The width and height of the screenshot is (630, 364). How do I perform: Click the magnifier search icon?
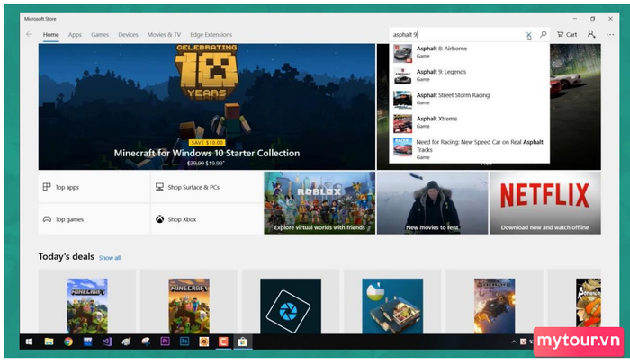coord(544,34)
